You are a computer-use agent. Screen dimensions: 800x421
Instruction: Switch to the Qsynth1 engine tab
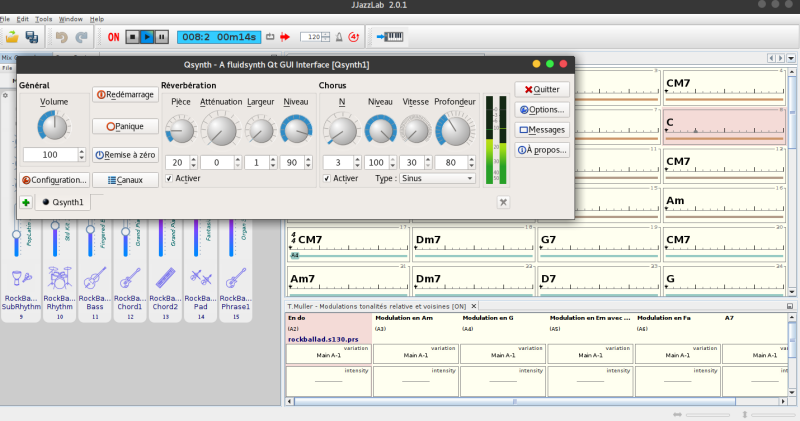click(63, 202)
